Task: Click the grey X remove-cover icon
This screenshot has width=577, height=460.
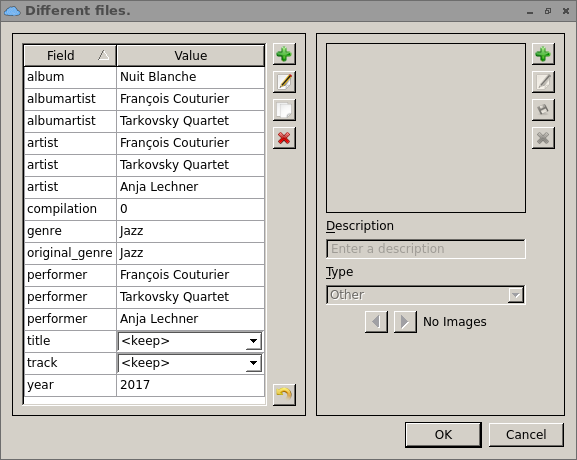Action: click(x=543, y=138)
